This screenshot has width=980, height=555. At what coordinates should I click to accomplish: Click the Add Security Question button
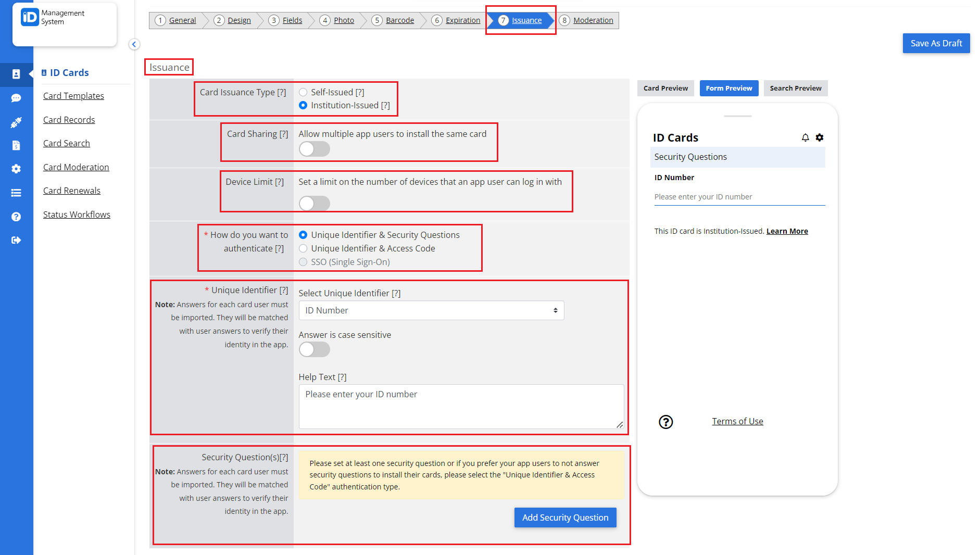click(x=565, y=517)
